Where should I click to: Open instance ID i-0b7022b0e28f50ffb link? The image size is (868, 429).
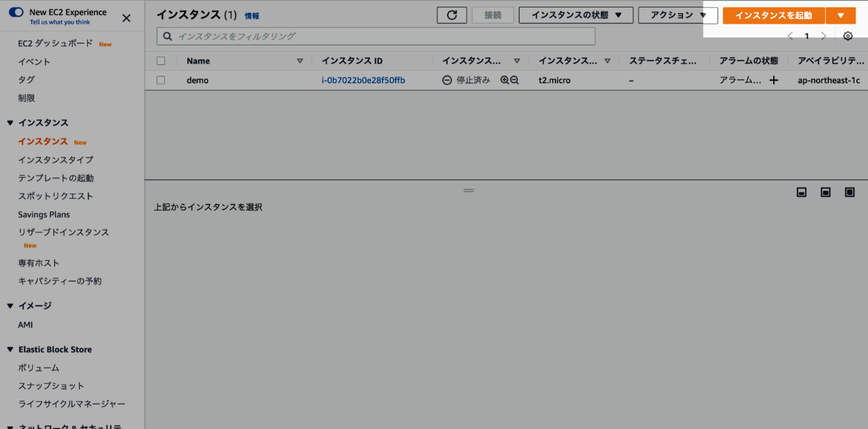pos(363,80)
